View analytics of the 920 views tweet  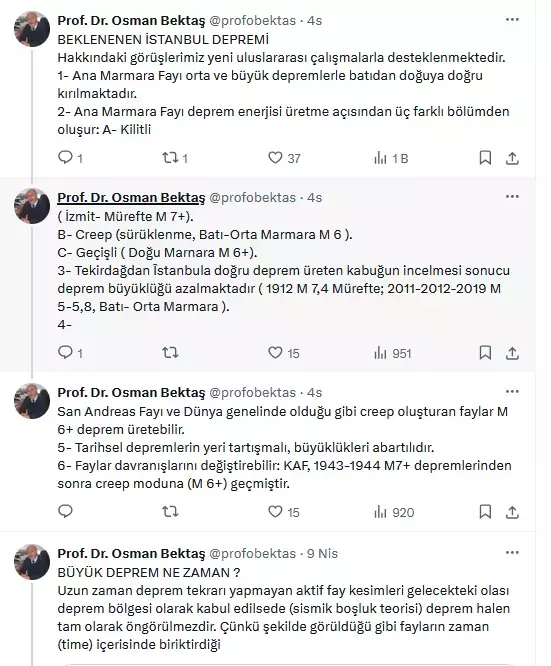tap(393, 512)
